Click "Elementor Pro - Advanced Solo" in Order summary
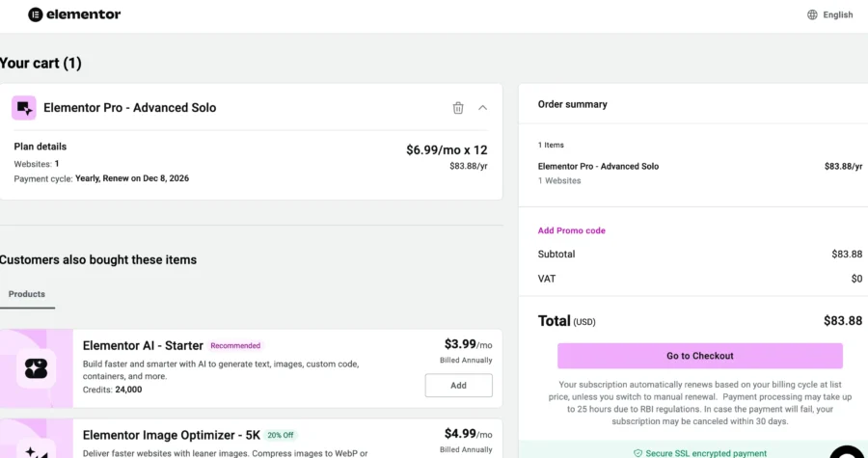868x458 pixels. coord(598,167)
